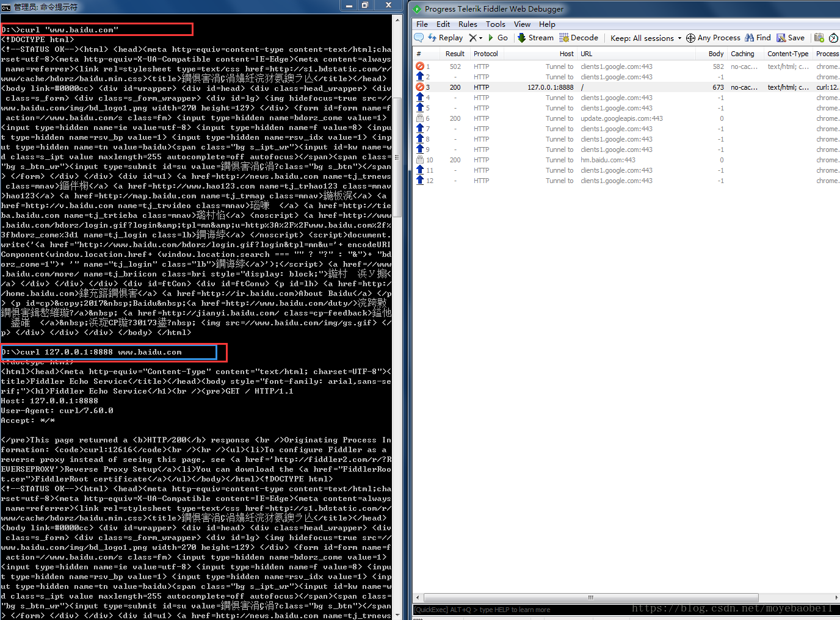Click the lock icon of session 10
Viewport: 840px width, 620px height.
point(420,160)
